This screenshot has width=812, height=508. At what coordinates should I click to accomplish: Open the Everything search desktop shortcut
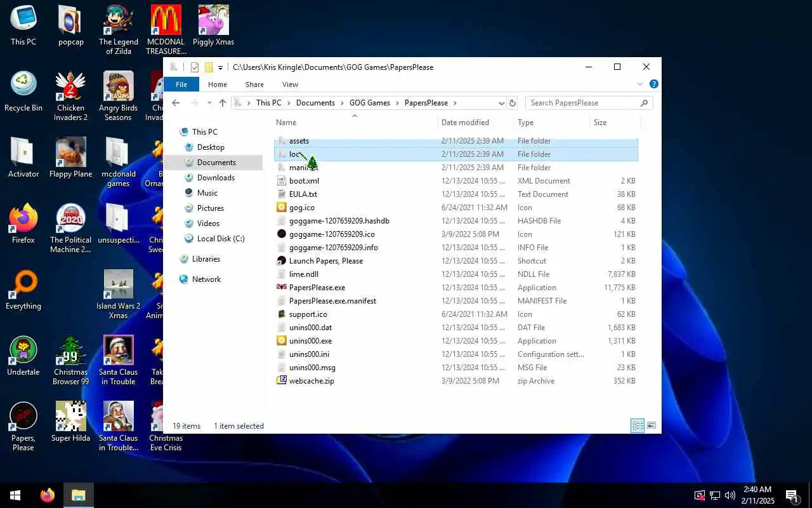point(23,290)
